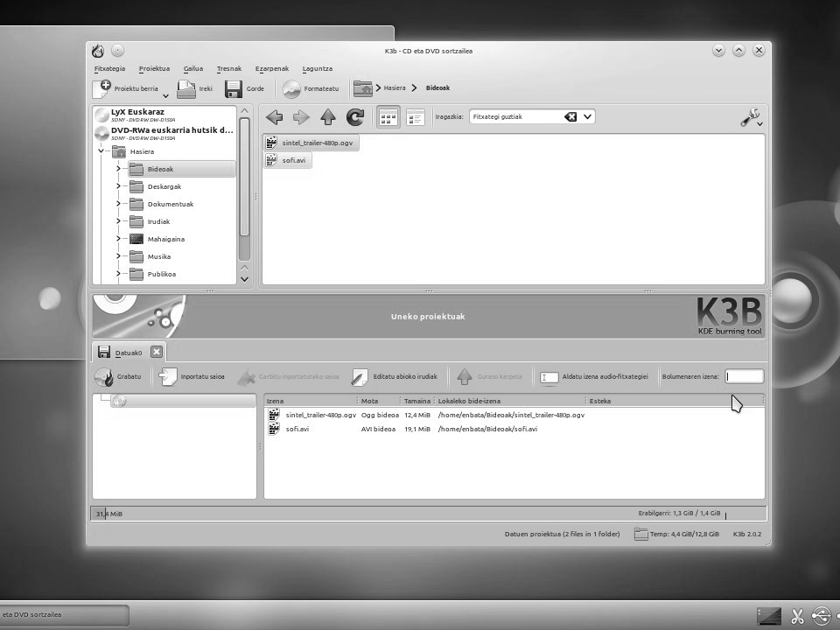Click the Grabatu burn icon

[x=103, y=376]
